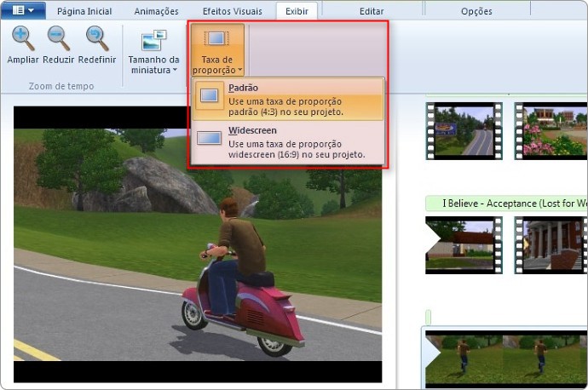Switch to the Página Inicial tab
Screen dimensions: 588x390
tap(84, 11)
